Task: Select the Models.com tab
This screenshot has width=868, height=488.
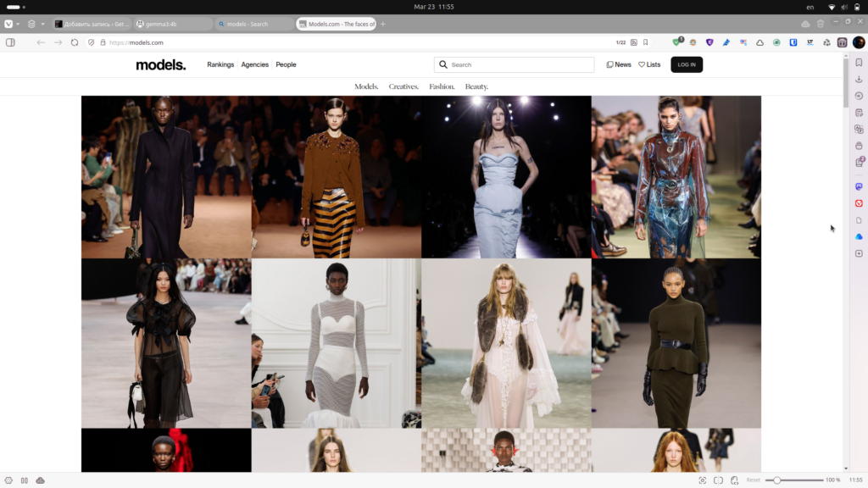Action: tap(336, 24)
